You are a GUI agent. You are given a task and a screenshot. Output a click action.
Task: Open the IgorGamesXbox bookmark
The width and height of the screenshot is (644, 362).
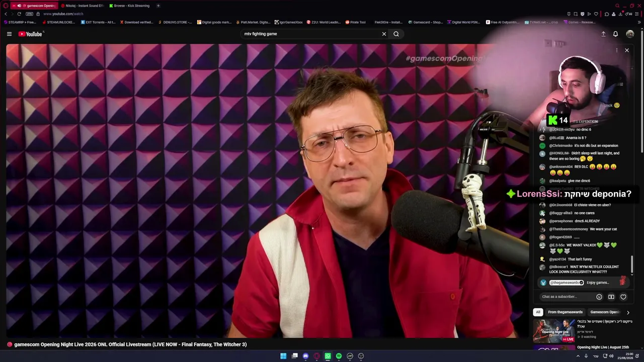pyautogui.click(x=289, y=22)
